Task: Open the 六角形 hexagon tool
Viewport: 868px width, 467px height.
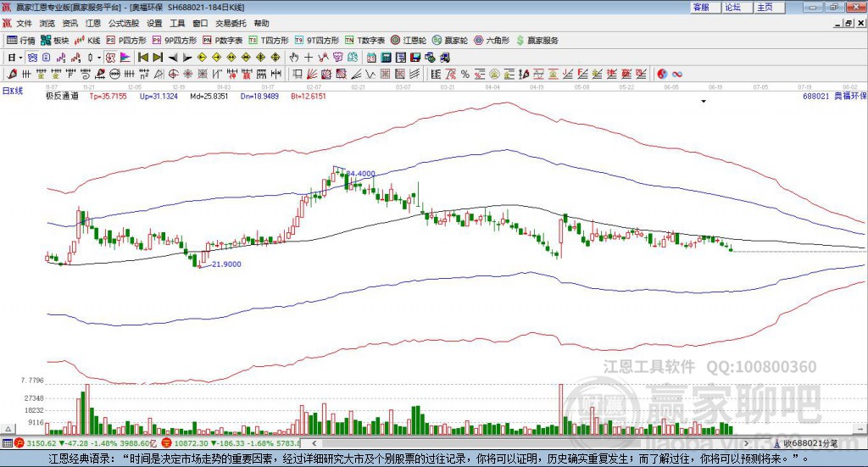Action: pos(492,41)
